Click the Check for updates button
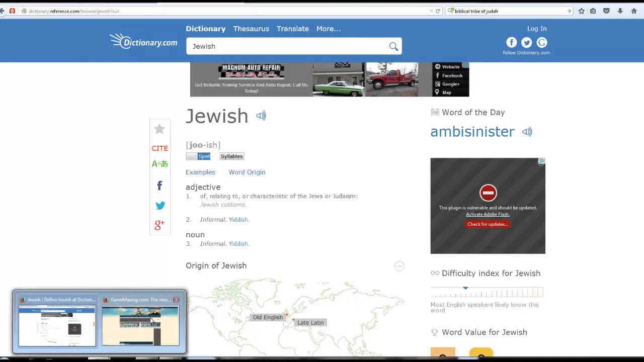 [488, 224]
